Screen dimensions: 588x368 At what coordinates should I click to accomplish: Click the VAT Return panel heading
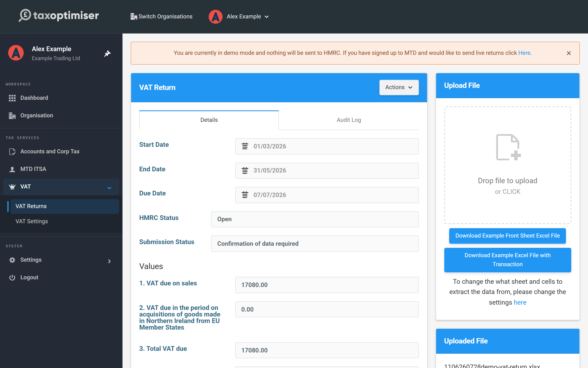click(157, 88)
